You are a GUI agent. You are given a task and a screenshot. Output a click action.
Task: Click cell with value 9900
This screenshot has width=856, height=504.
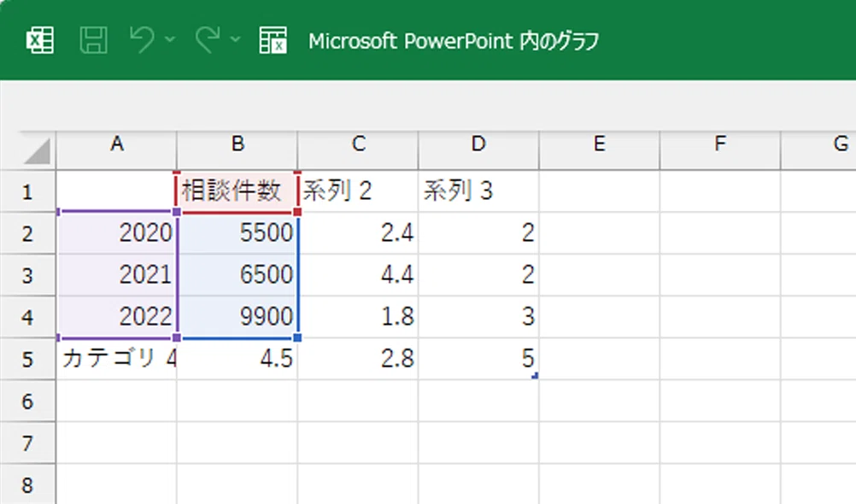(x=237, y=317)
